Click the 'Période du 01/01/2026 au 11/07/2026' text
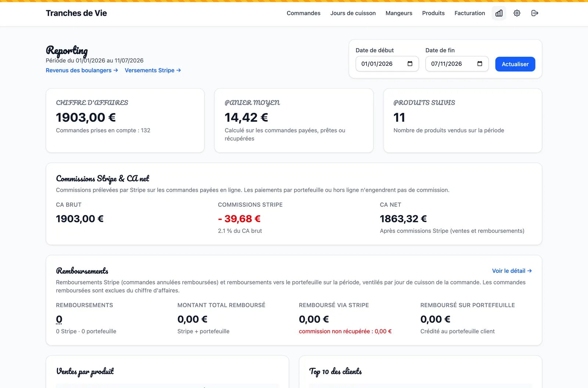 [94, 61]
